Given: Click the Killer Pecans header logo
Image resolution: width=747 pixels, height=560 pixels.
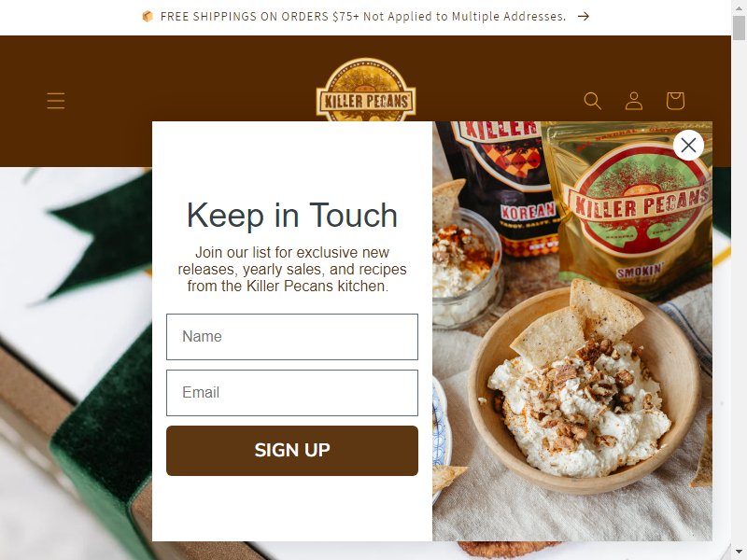Looking at the screenshot, I should point(366,90).
